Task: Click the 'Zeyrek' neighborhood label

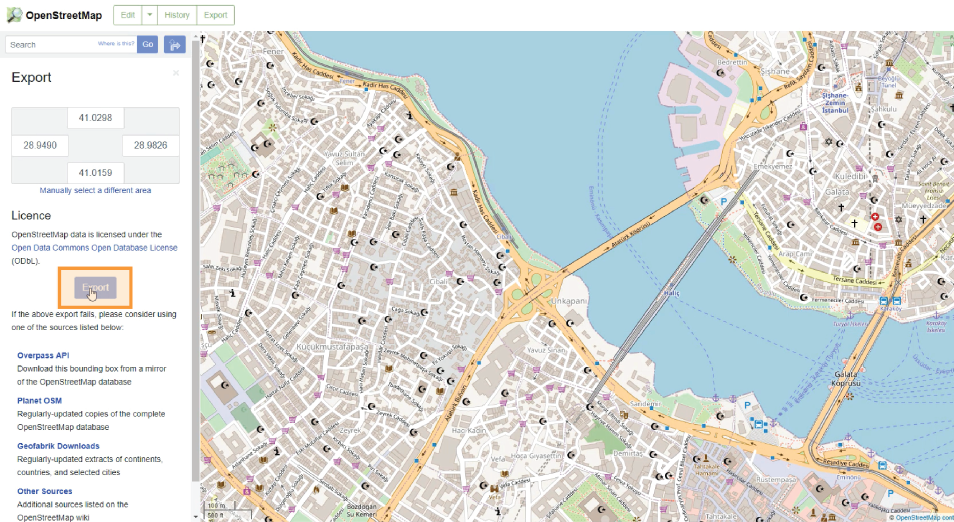Action: coord(350,430)
